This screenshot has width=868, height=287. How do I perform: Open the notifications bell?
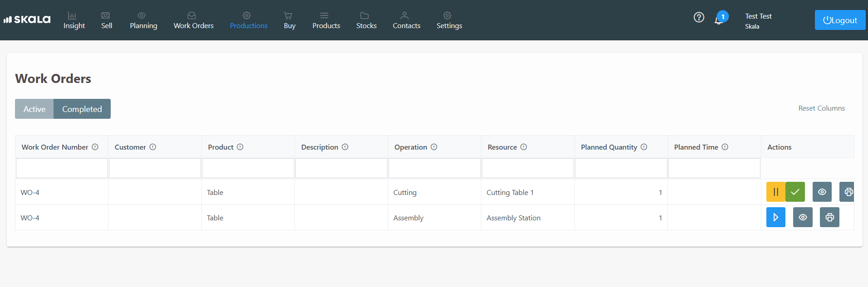pos(719,19)
